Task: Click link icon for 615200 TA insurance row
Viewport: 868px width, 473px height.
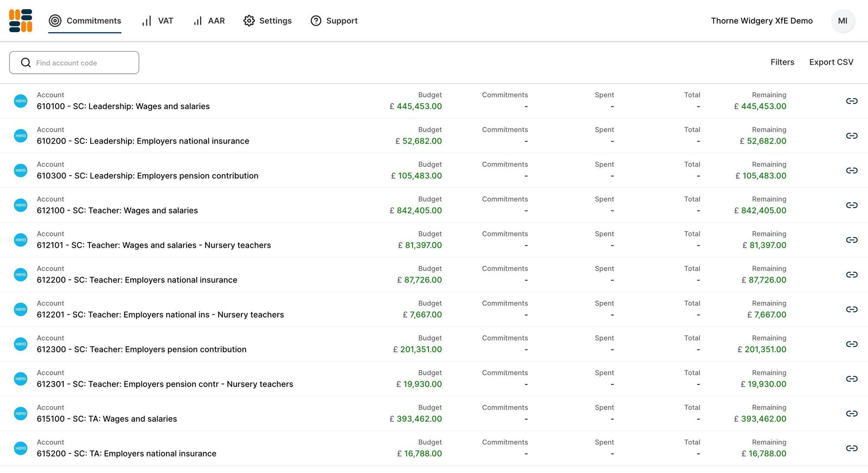Action: (x=852, y=448)
